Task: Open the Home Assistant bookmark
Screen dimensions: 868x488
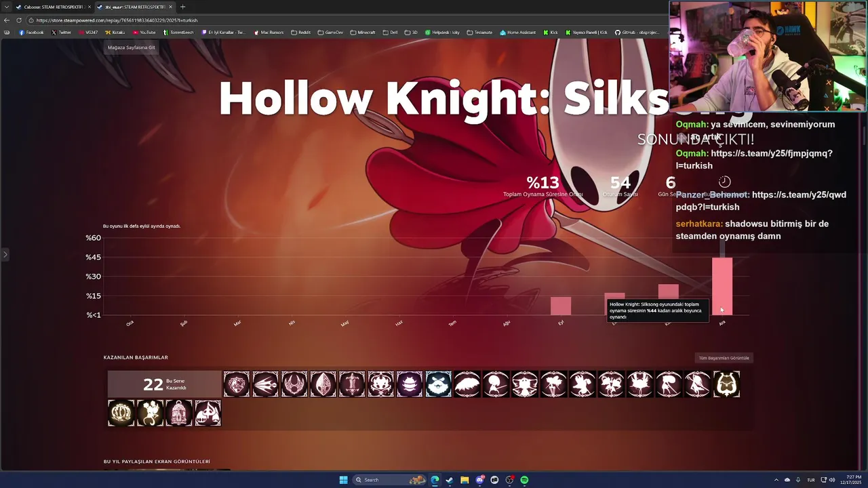Action: click(x=518, y=32)
